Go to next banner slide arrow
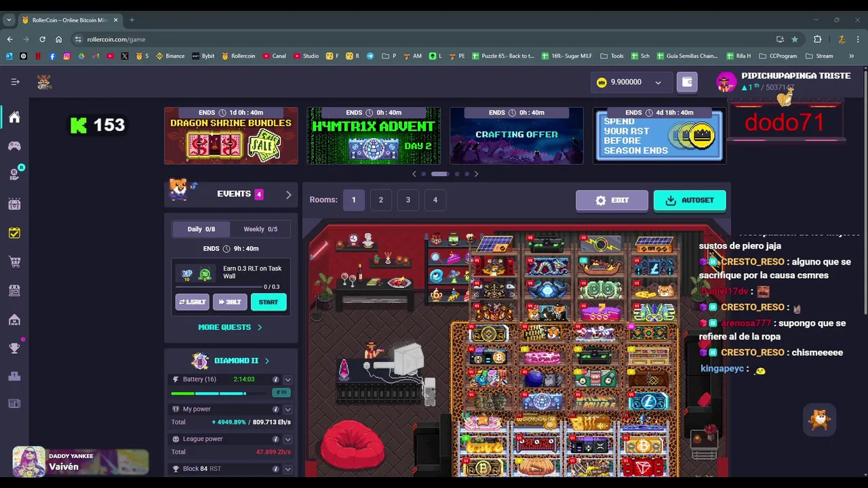 pyautogui.click(x=476, y=174)
